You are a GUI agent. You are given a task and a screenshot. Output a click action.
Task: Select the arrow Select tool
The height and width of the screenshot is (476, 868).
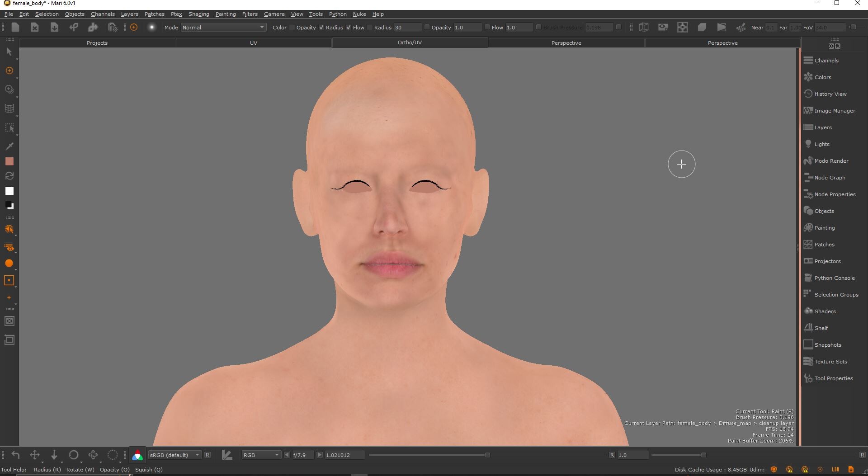9,52
